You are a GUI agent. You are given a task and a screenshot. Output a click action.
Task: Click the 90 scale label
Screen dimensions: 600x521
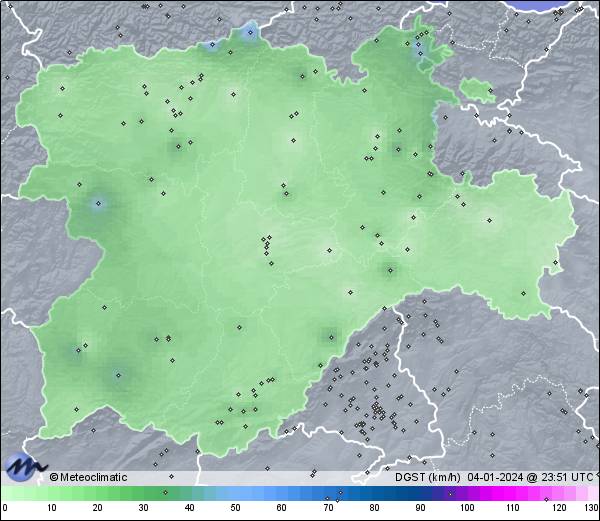[420, 508]
